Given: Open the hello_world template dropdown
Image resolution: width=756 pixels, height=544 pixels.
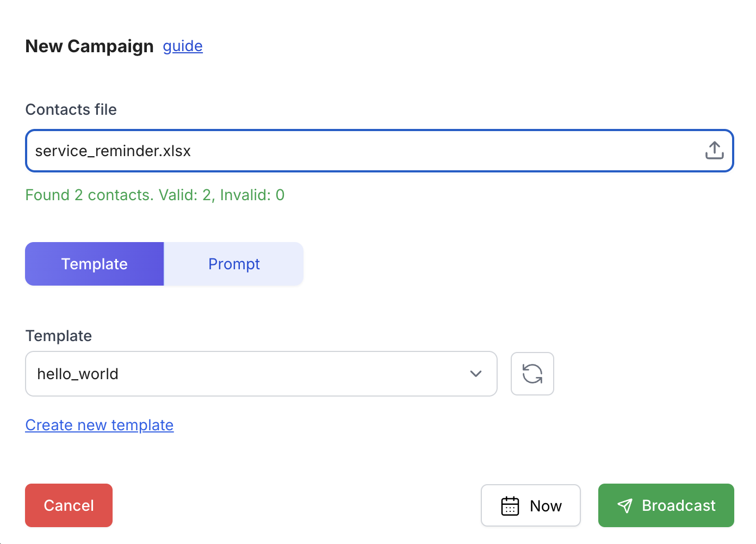Looking at the screenshot, I should 261,374.
